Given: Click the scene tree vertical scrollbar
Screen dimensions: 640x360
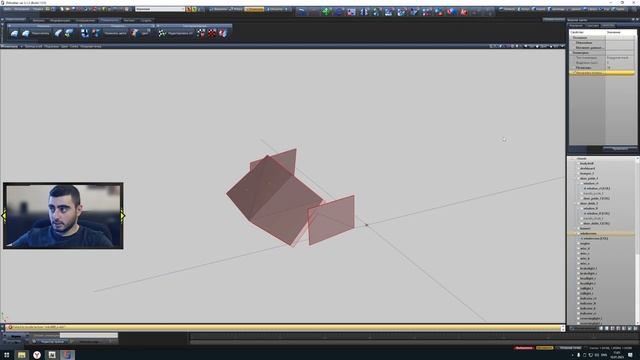Looking at the screenshot, I should 637,241.
